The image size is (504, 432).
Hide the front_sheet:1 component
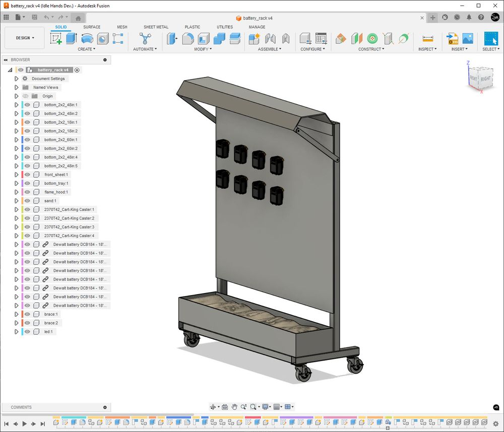(x=27, y=175)
